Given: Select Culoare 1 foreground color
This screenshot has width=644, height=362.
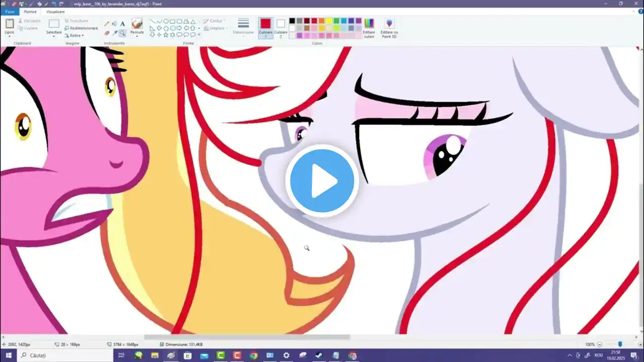Looking at the screenshot, I should pos(266,28).
